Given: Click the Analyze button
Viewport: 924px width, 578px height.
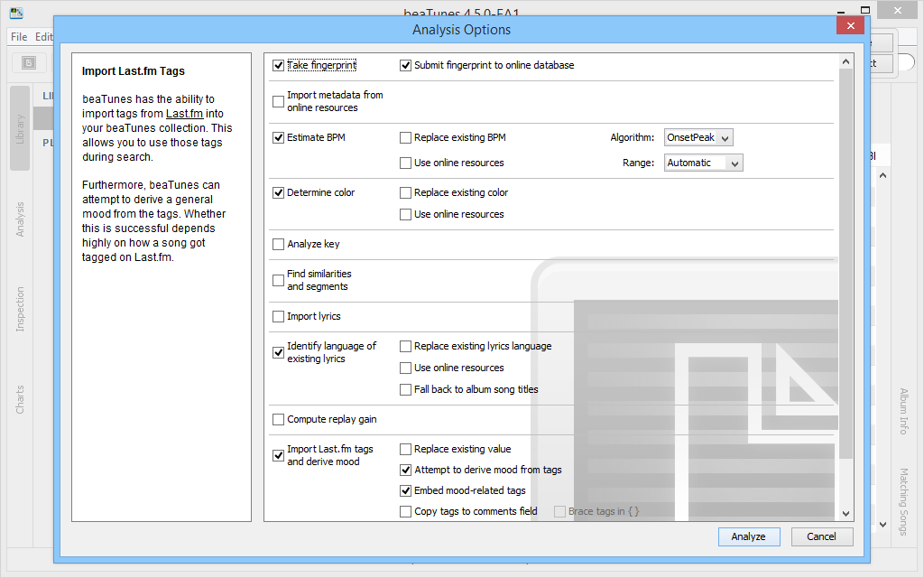Looking at the screenshot, I should 749,536.
